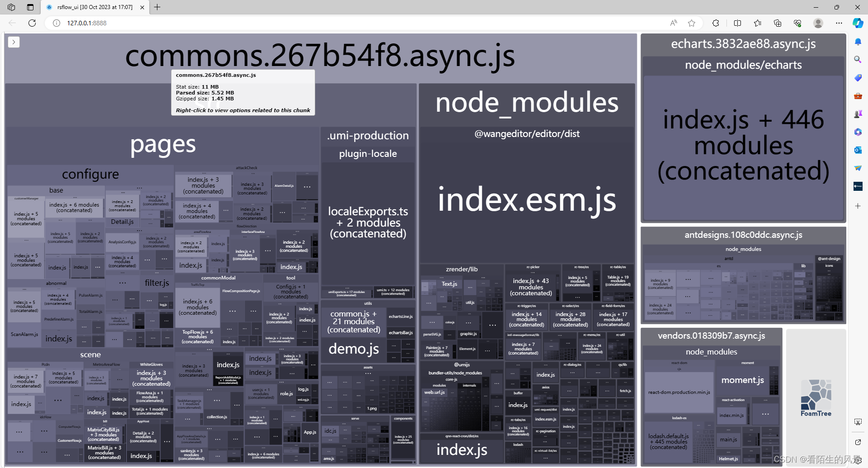868x468 pixels.
Task: Click the node_modules/echarts header
Action: (743, 65)
